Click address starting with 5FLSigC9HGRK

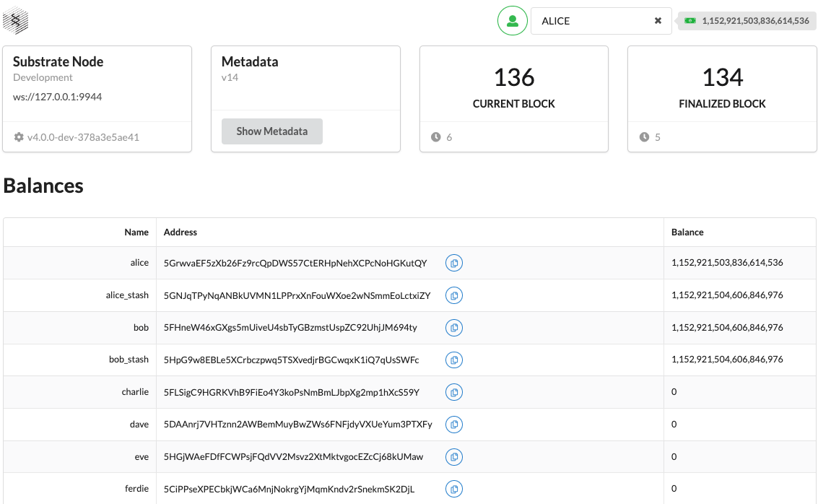pyautogui.click(x=292, y=392)
